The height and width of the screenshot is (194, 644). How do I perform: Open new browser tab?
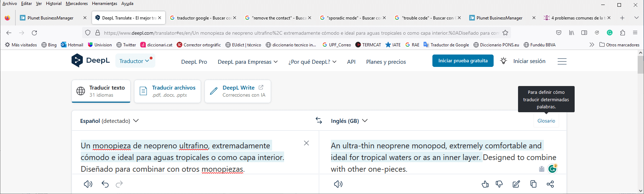(x=622, y=18)
